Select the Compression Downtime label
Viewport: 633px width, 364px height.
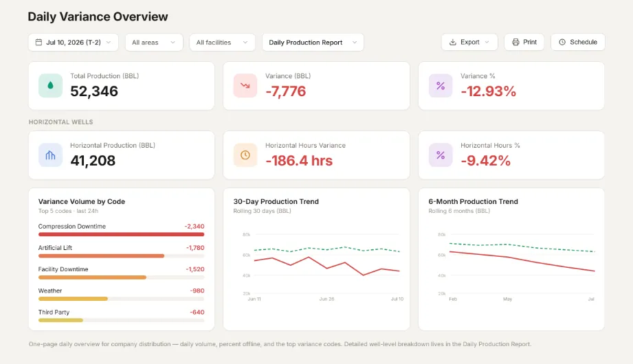click(72, 227)
